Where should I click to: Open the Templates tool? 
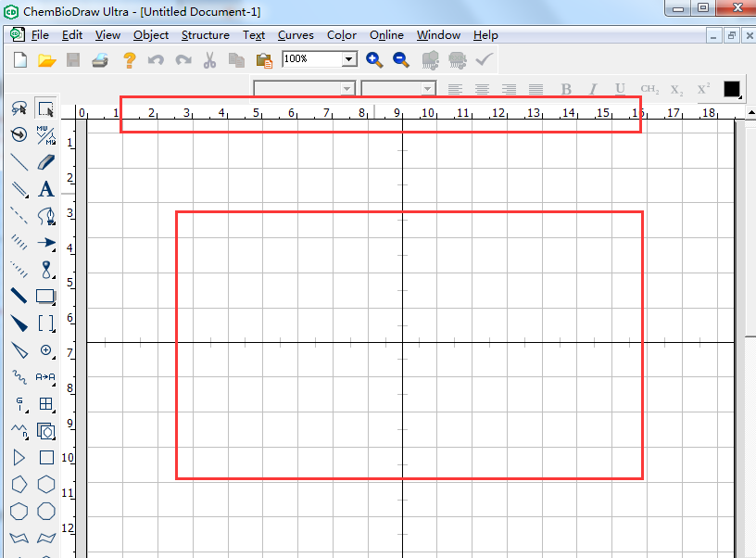(46, 431)
